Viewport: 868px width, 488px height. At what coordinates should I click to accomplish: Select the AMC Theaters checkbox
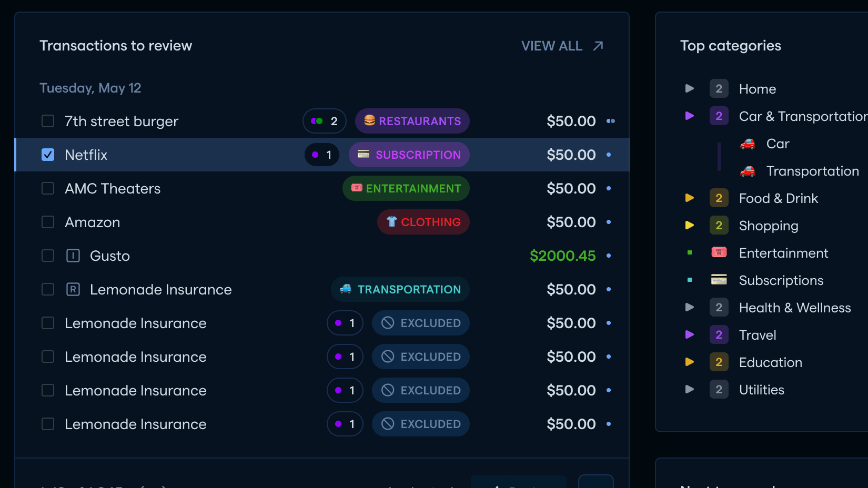pyautogui.click(x=48, y=188)
